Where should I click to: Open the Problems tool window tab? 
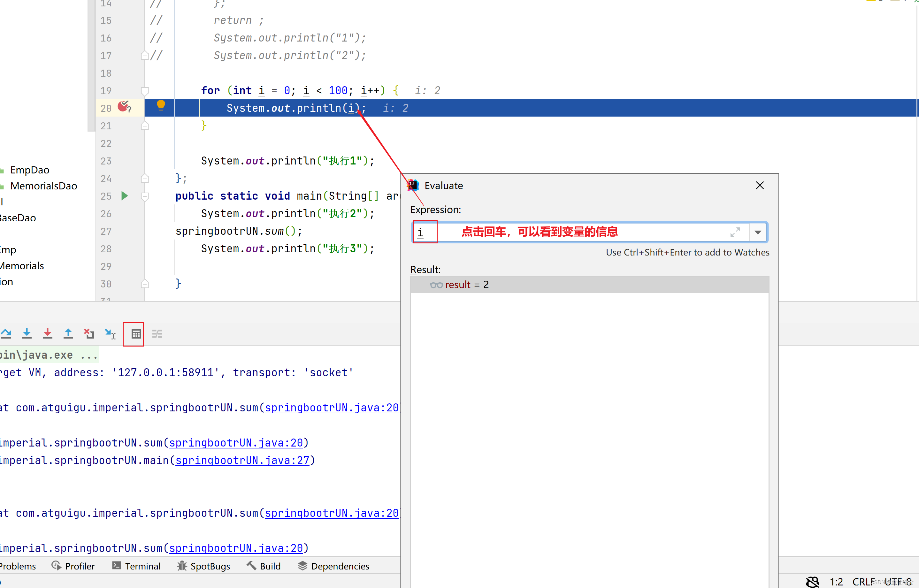point(18,566)
